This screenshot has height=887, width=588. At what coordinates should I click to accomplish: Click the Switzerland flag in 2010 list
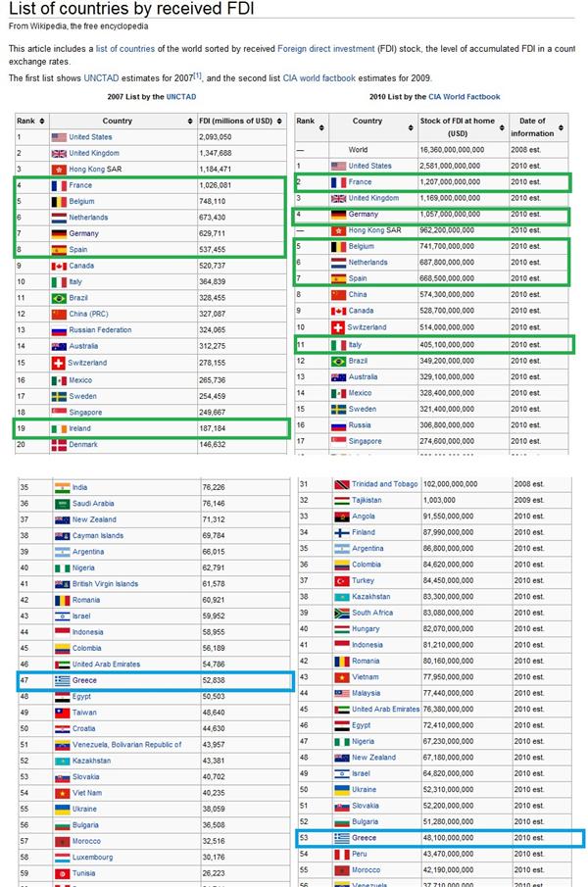pyautogui.click(x=337, y=327)
